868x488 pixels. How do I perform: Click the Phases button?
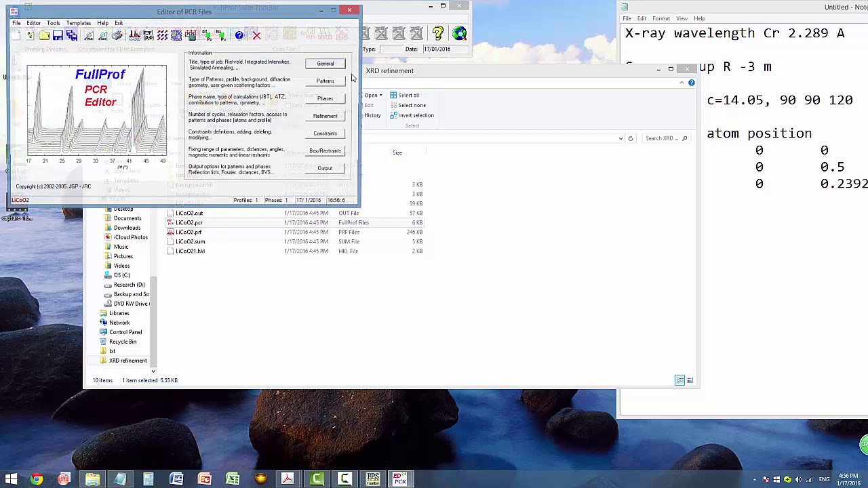(x=325, y=99)
